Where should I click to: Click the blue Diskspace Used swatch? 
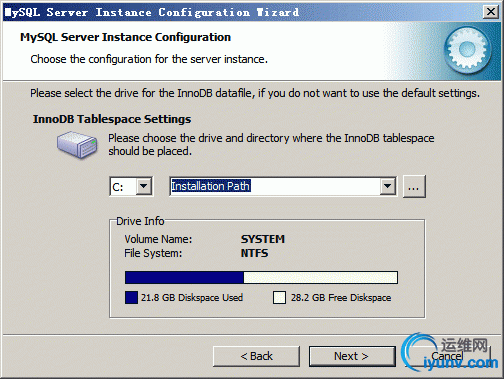click(x=131, y=297)
